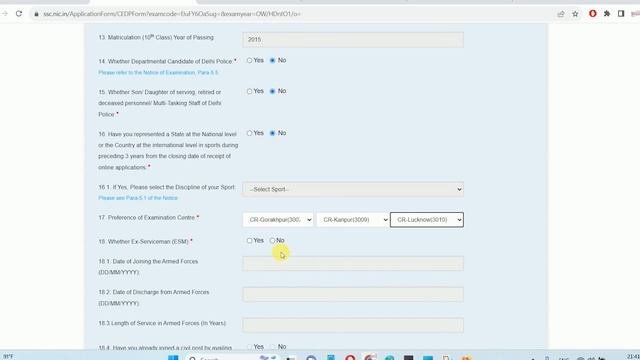The height and width of the screenshot is (360, 640).
Task: Open the CR-Gorakhpur examination centre dropdown
Action: coord(278,220)
